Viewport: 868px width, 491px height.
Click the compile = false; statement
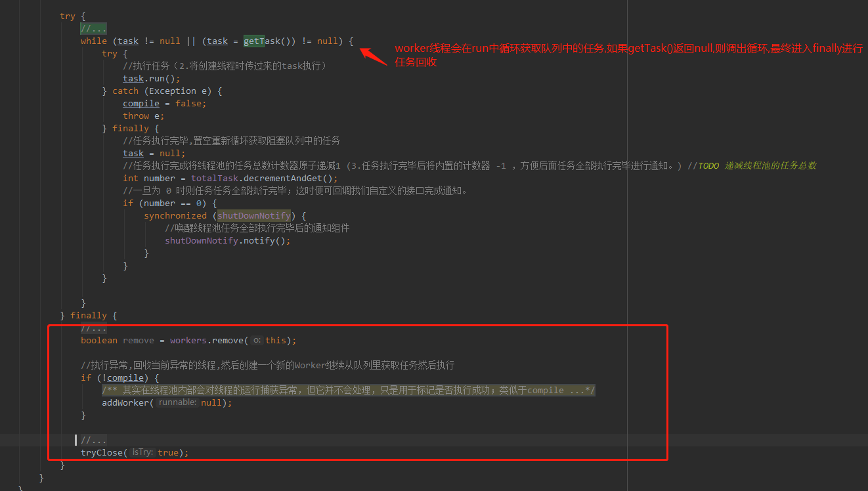point(164,103)
